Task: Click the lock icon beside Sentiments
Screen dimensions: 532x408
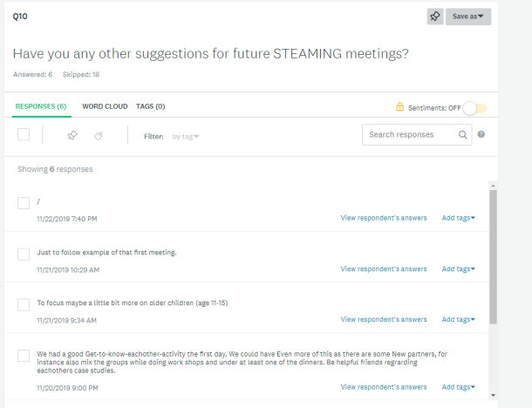Action: pos(400,107)
